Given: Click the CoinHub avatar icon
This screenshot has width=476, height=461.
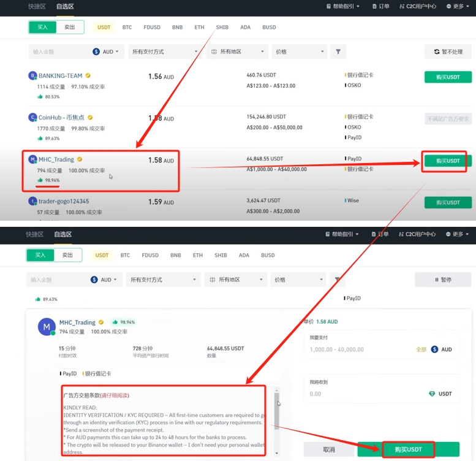Looking at the screenshot, I should pyautogui.click(x=32, y=117).
